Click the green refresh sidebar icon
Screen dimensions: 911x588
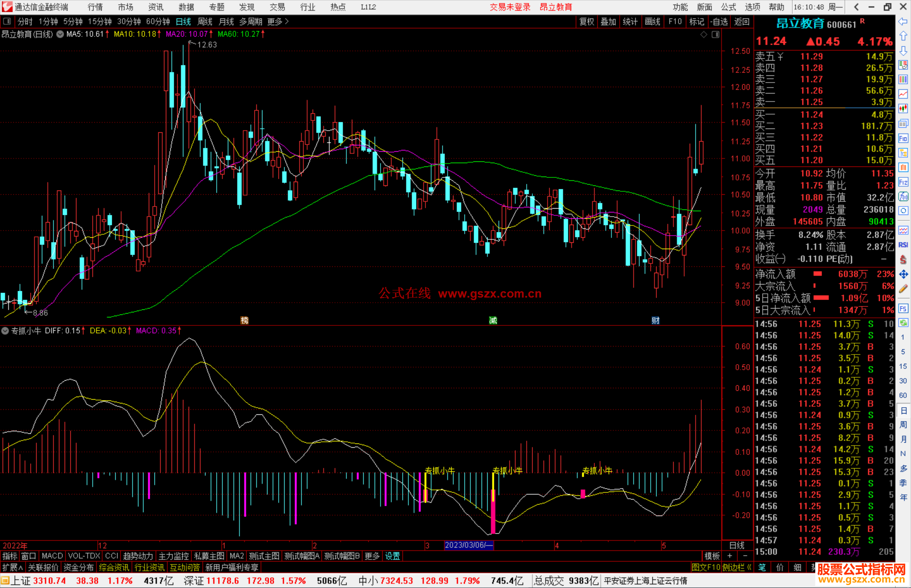[x=903, y=323]
